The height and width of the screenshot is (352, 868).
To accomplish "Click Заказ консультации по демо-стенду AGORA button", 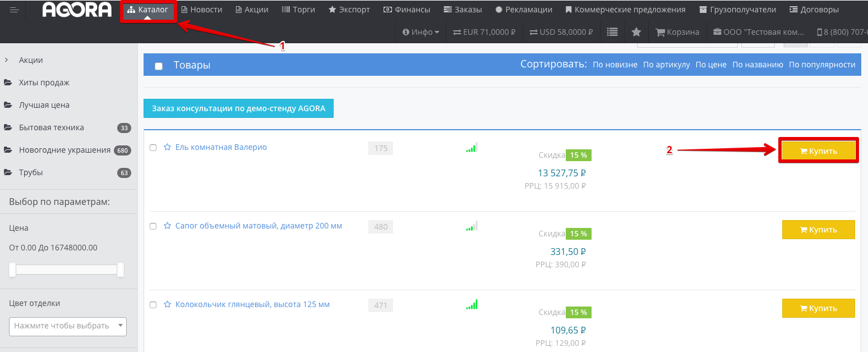I will tap(238, 108).
